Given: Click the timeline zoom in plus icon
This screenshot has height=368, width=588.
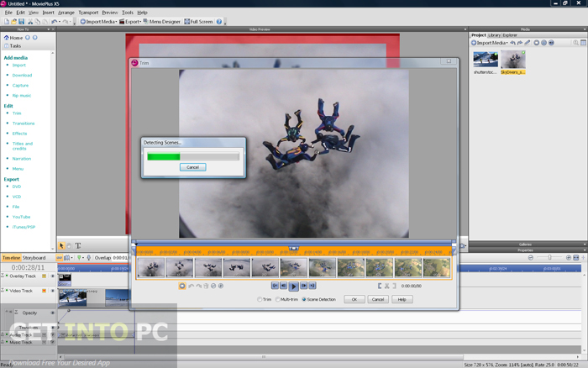Looking at the screenshot, I should point(569,258).
